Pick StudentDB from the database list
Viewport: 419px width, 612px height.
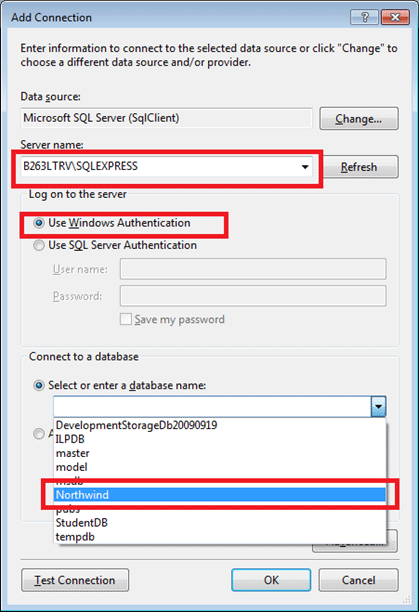coord(220,523)
